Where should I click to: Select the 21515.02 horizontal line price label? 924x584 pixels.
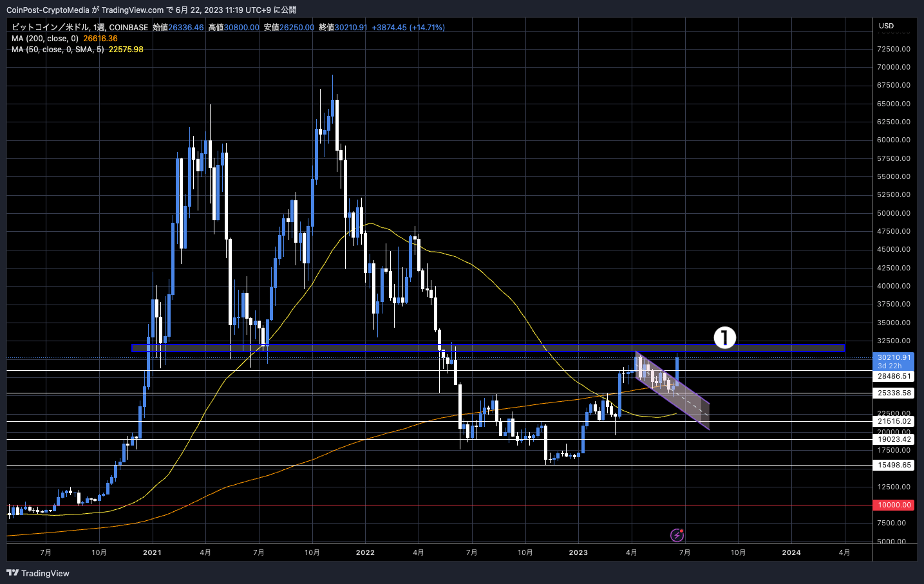point(894,421)
